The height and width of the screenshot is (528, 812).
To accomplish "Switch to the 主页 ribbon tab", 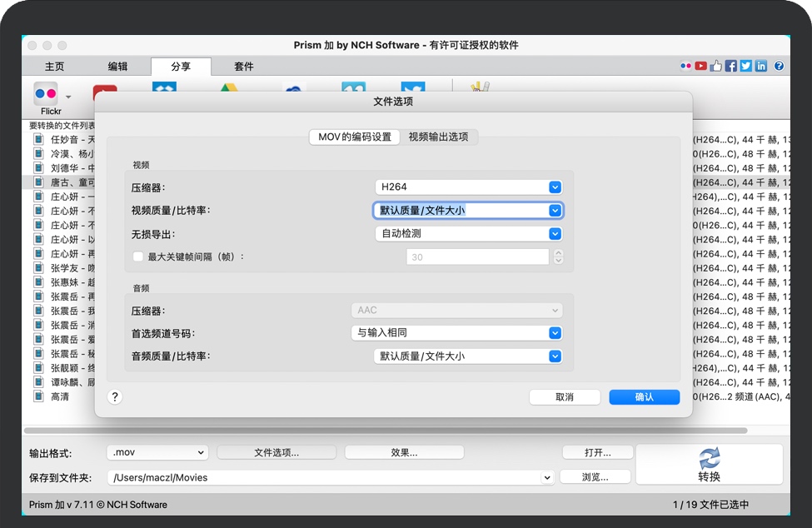I will click(x=54, y=67).
